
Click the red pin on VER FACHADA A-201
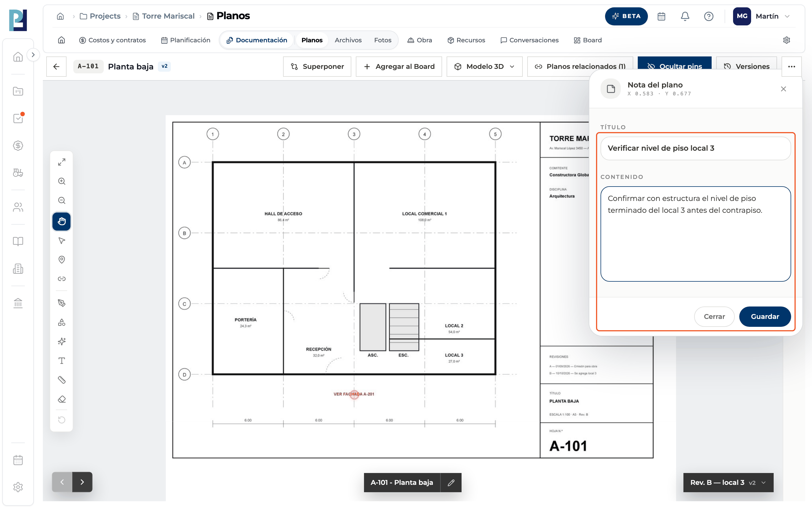click(x=354, y=395)
